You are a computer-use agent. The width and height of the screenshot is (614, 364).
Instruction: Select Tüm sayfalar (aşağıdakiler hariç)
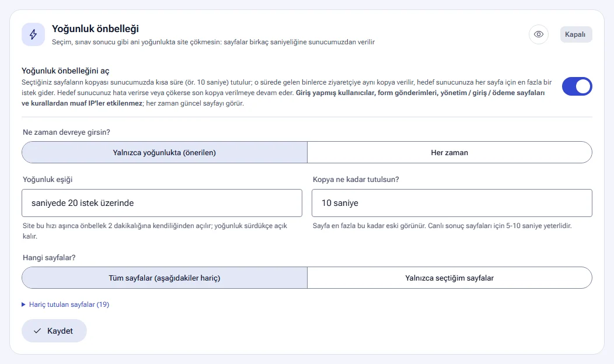[165, 278]
